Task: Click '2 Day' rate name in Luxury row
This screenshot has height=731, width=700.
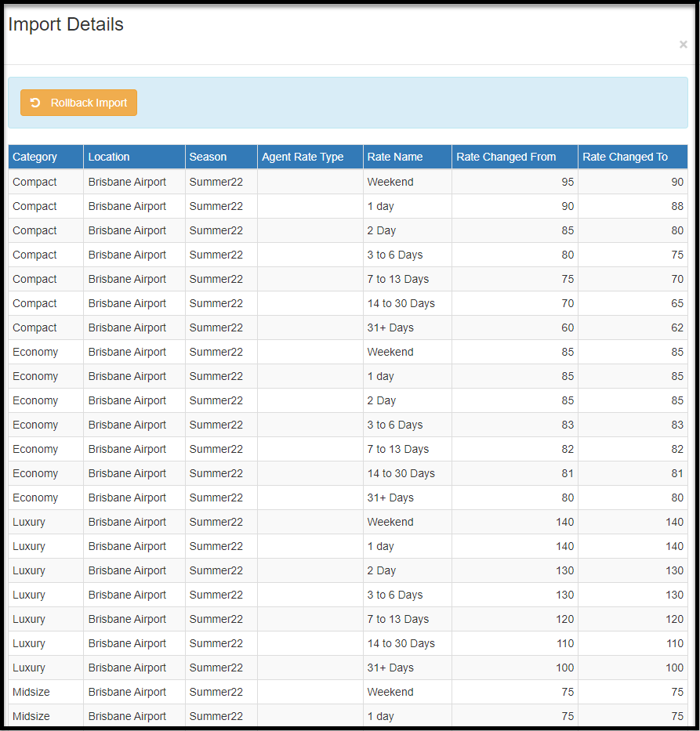Action: coord(382,570)
